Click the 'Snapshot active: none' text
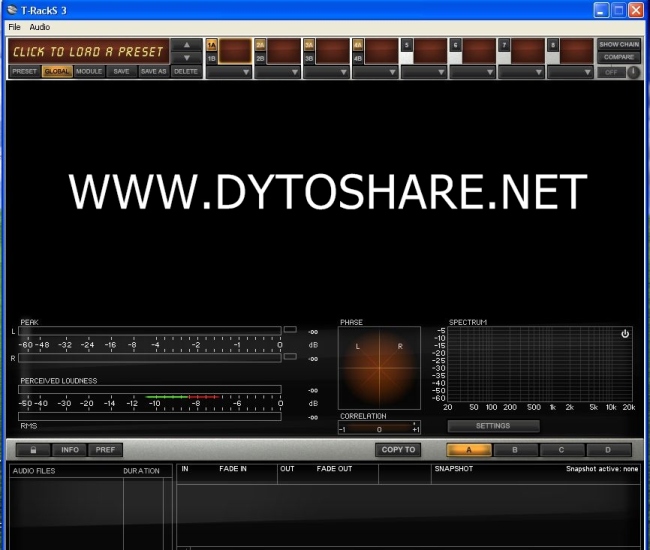The image size is (650, 550). 602,469
